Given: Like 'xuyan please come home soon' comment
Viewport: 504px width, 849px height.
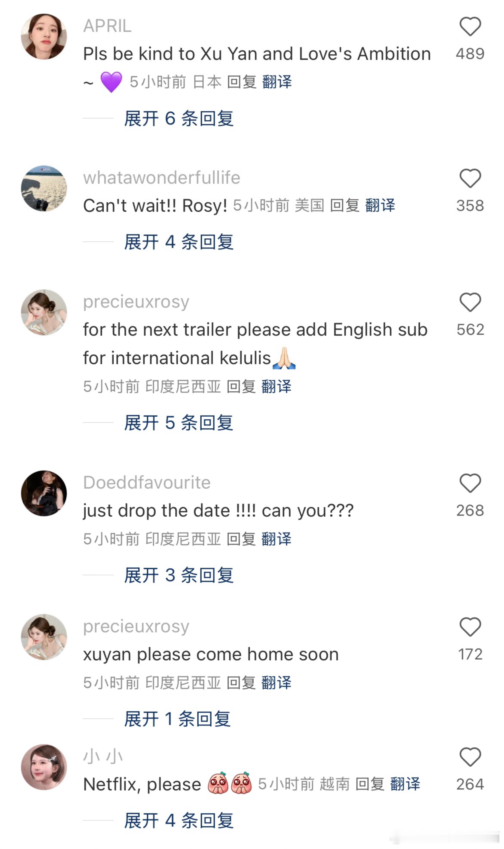Looking at the screenshot, I should 470,627.
